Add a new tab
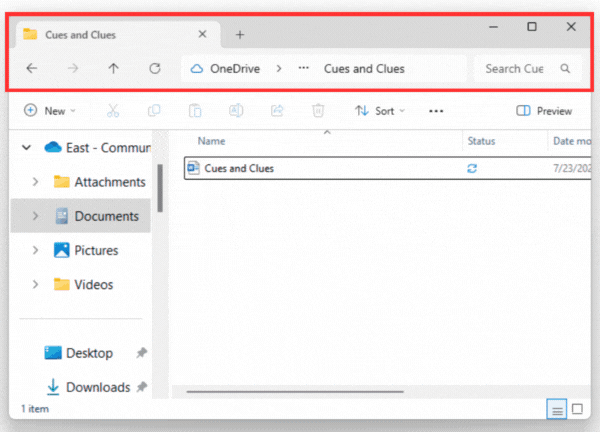The height and width of the screenshot is (432, 600). [x=240, y=34]
